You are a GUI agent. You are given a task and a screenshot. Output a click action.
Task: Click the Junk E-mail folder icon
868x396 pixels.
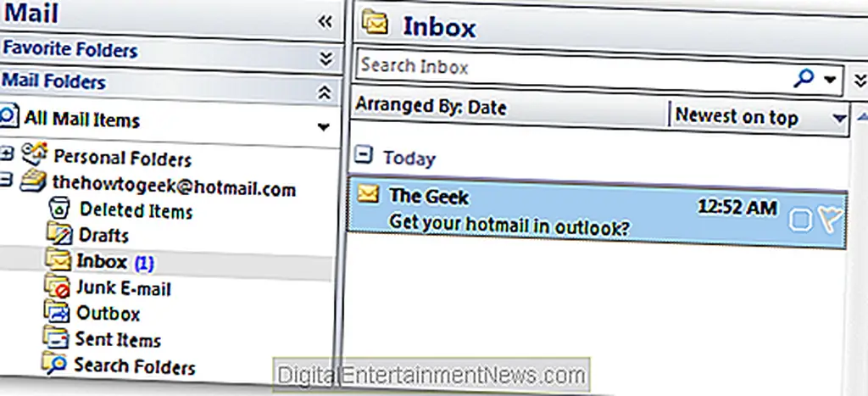click(x=58, y=287)
